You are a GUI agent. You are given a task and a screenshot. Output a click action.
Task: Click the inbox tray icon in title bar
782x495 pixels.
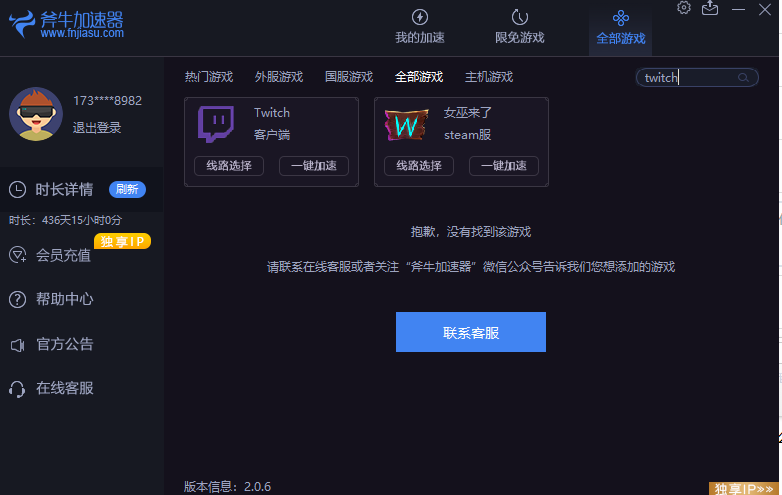pos(710,8)
